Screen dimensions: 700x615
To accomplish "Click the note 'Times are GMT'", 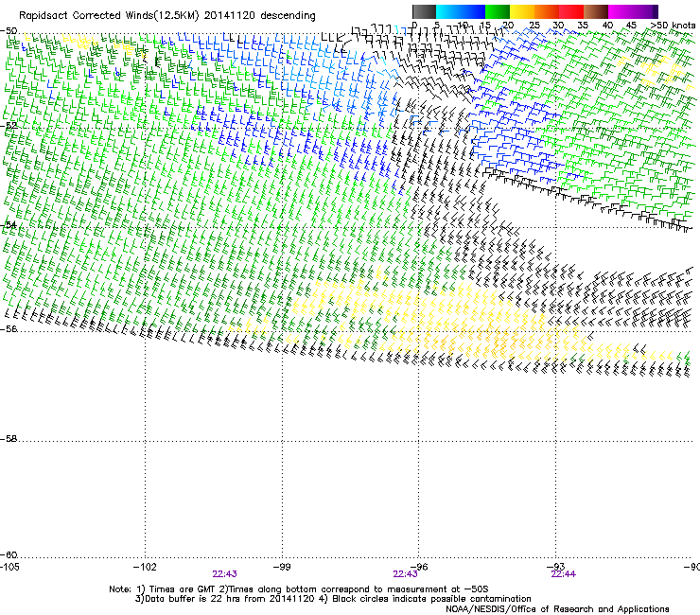I will click(183, 589).
